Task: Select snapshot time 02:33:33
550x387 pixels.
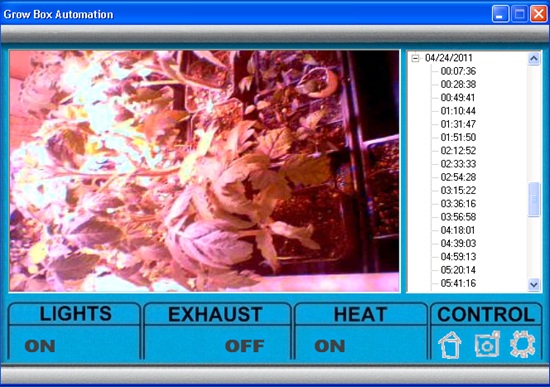Action: tap(458, 164)
